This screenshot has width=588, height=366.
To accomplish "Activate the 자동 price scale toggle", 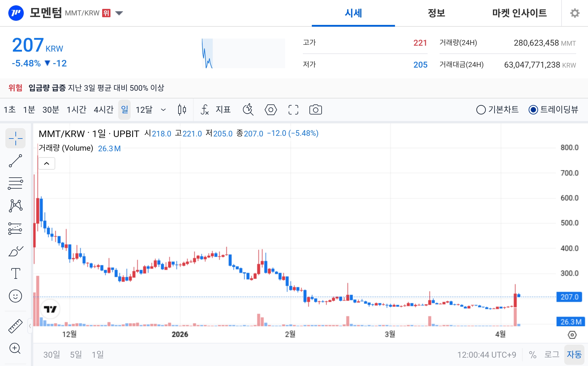I will coord(576,354).
